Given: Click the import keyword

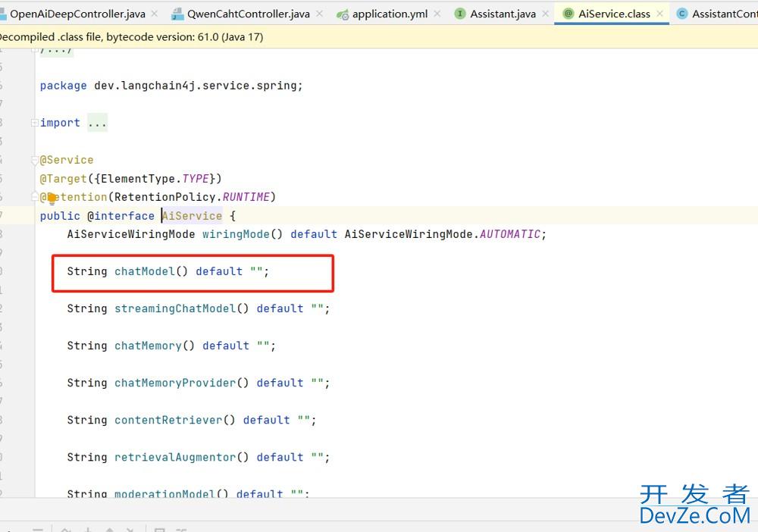Looking at the screenshot, I should tap(60, 123).
